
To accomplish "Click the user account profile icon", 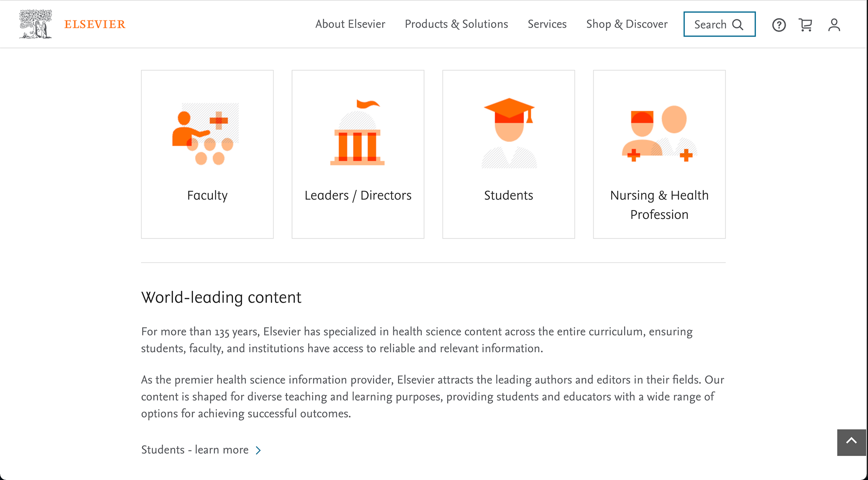I will tap(834, 25).
